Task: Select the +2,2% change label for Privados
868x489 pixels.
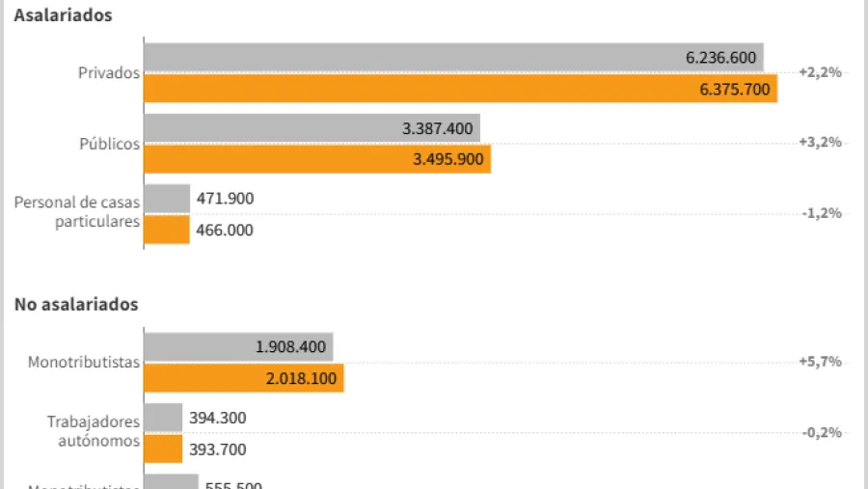Action: tap(821, 72)
